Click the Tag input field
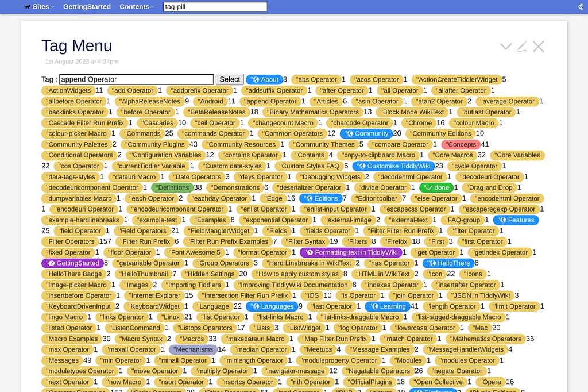588x392 pixels. [136, 79]
